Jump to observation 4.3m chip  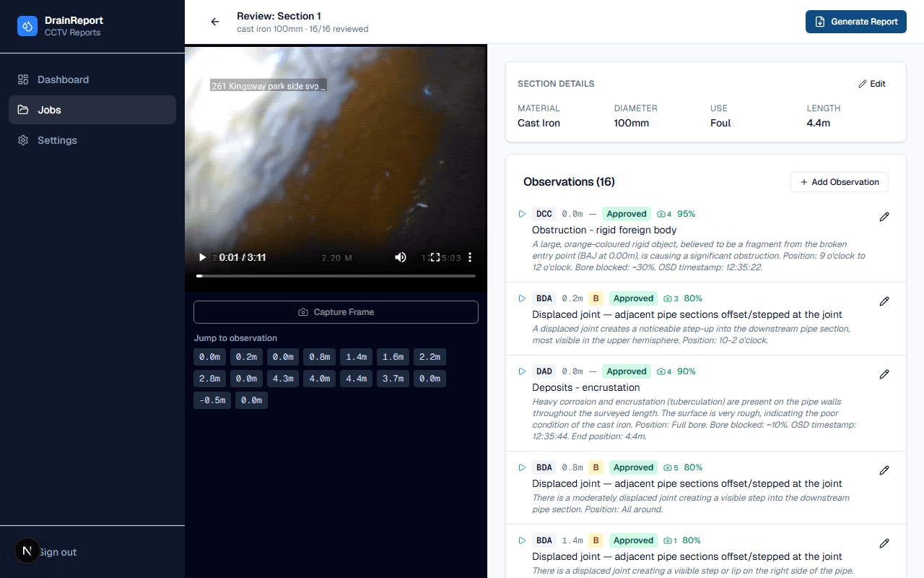click(x=283, y=379)
